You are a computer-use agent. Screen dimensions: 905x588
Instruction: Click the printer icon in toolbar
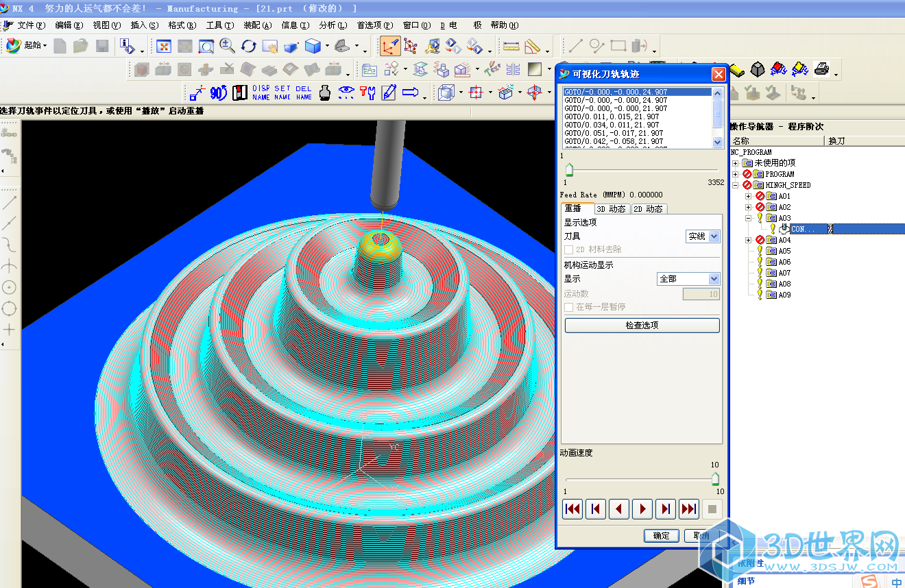(x=821, y=69)
